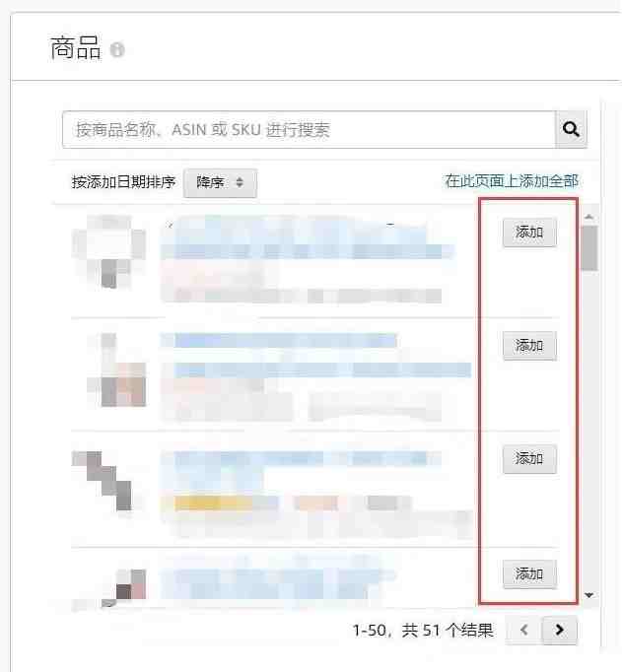Focus the product name, ASIN or SKU search field
Image resolution: width=622 pixels, height=672 pixels.
tap(309, 129)
